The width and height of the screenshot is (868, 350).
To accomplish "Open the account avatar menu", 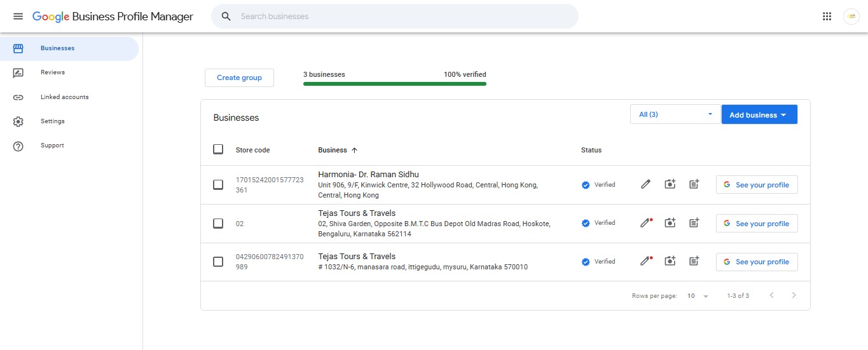I will click(851, 17).
